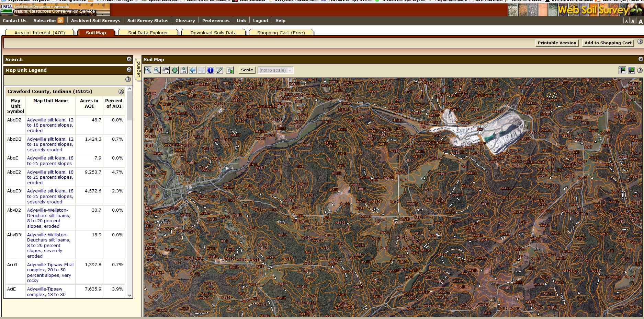The height and width of the screenshot is (319, 644).
Task: Click the Printable Version button
Action: tap(557, 43)
